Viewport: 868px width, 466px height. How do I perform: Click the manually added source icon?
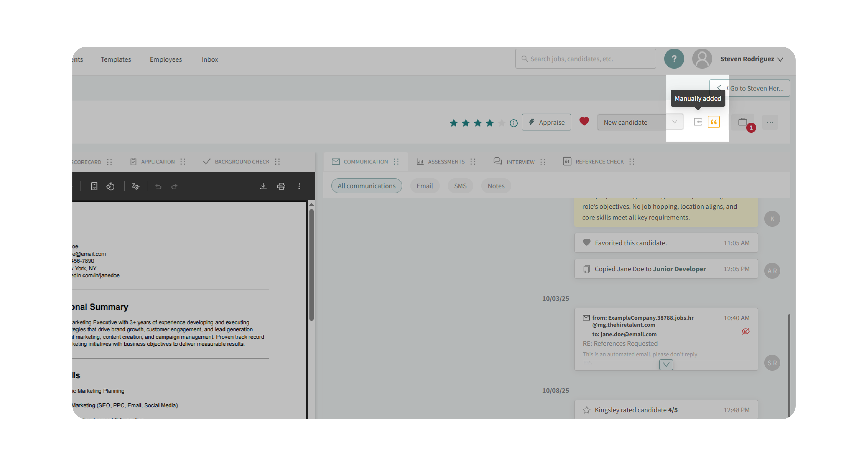(697, 122)
